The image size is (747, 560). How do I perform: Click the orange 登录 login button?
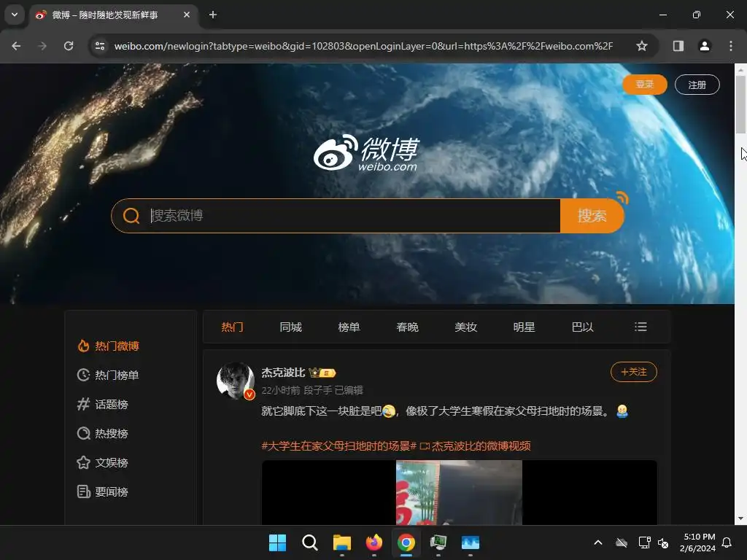point(645,85)
